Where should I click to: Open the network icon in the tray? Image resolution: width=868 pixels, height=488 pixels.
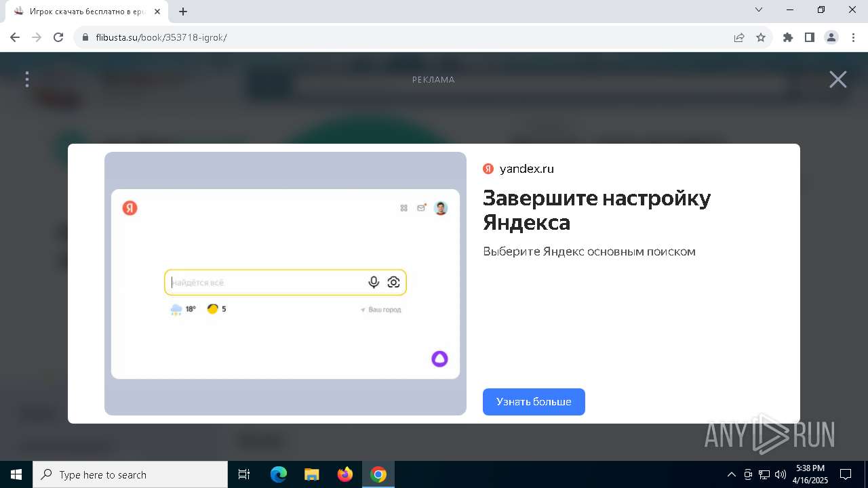point(764,474)
